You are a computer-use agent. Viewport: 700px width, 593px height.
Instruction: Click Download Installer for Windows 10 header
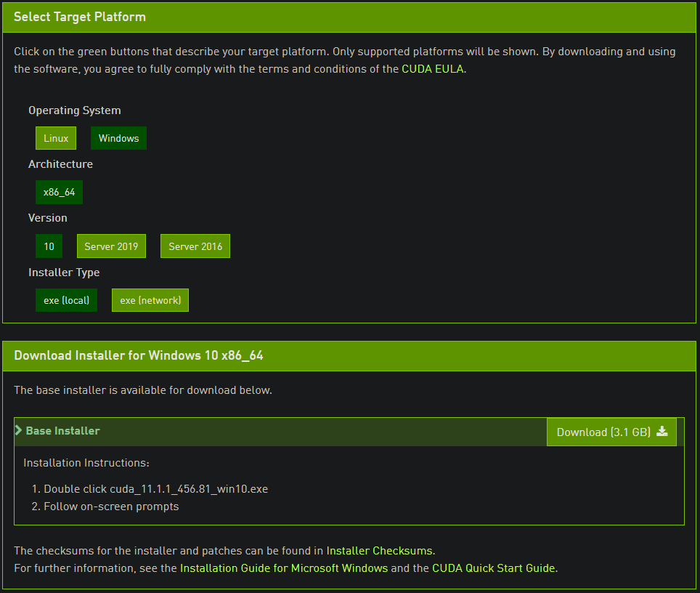(139, 355)
